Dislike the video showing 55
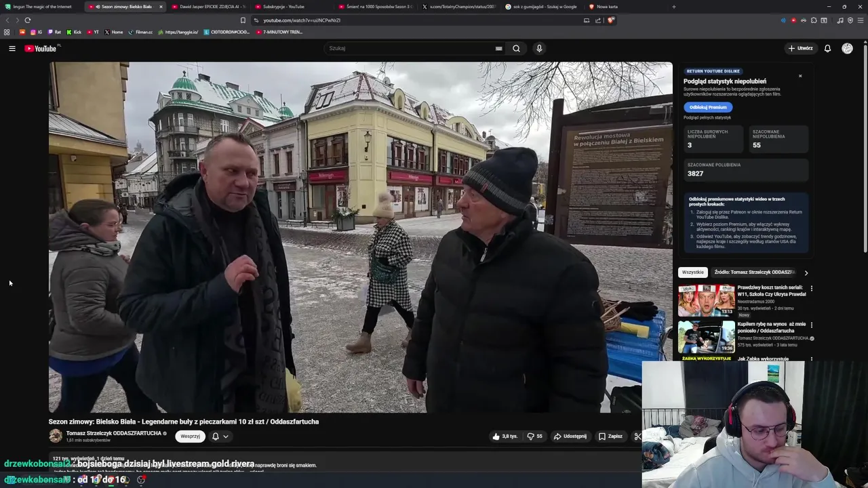This screenshot has height=488, width=868. point(535,436)
